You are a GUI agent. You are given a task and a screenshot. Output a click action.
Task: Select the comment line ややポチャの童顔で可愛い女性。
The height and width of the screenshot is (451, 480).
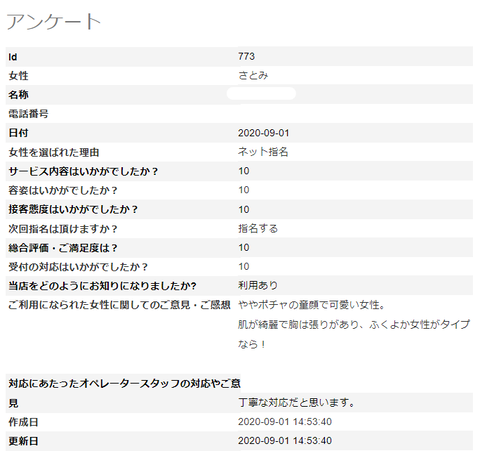point(312,305)
